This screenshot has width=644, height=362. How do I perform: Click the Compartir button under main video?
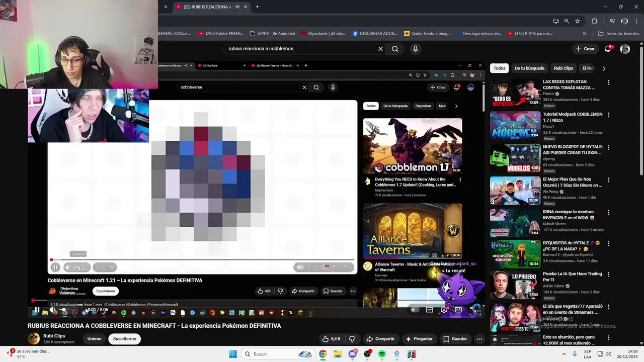pyautogui.click(x=380, y=339)
